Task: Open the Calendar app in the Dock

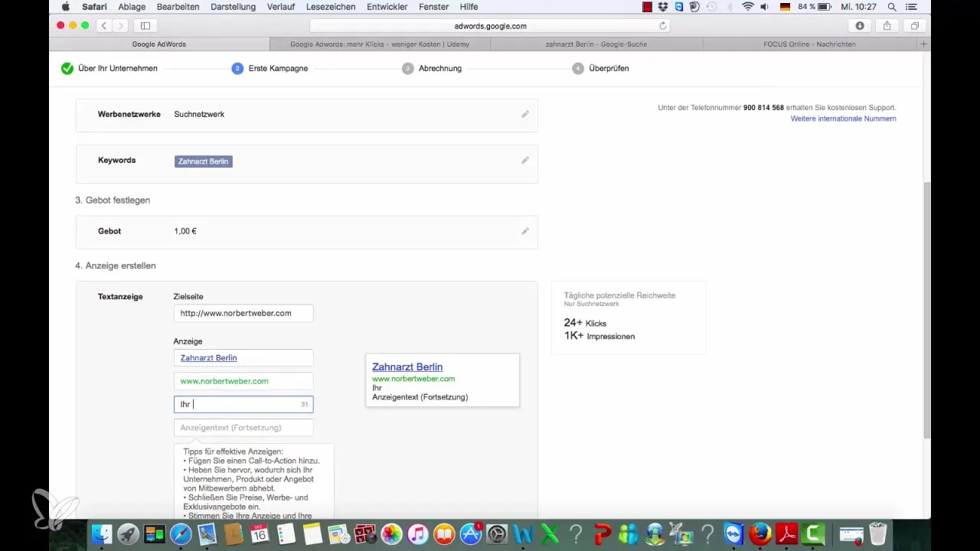Action: point(259,533)
